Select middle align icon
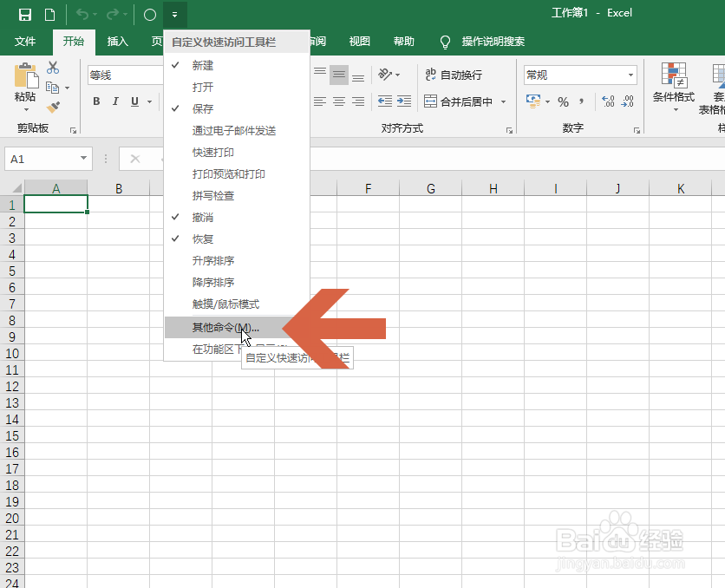725x588 pixels. [339, 75]
